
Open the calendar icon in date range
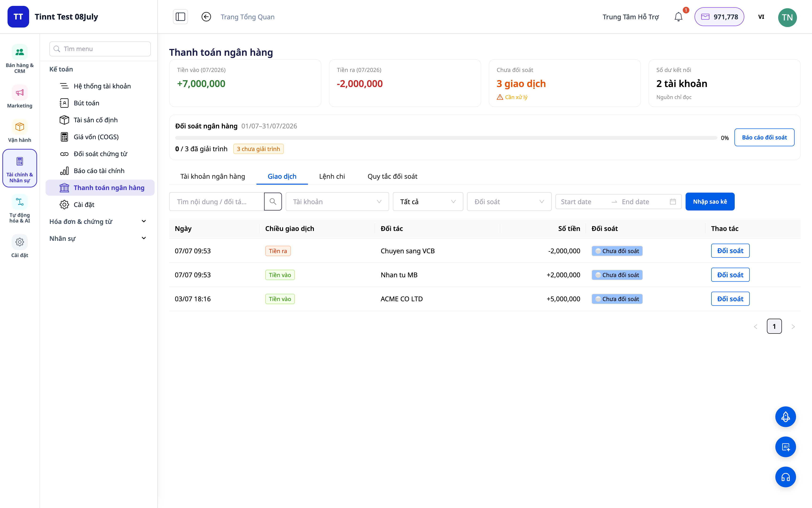pyautogui.click(x=673, y=202)
